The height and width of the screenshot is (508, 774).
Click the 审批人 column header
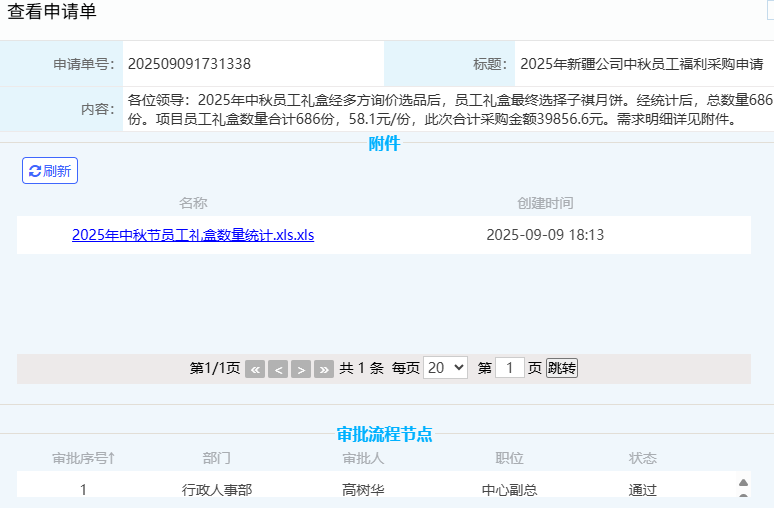[363, 458]
